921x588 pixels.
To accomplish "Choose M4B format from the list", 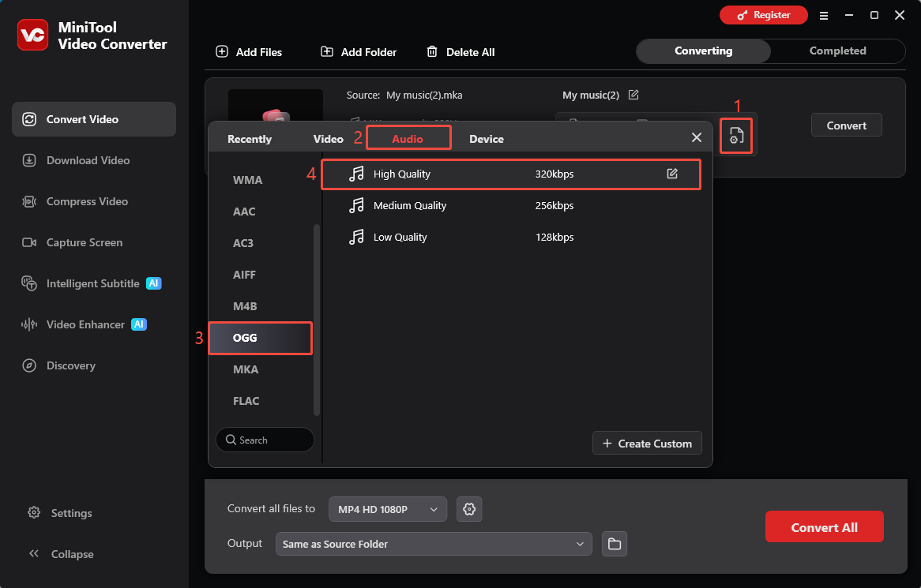I will 260,306.
